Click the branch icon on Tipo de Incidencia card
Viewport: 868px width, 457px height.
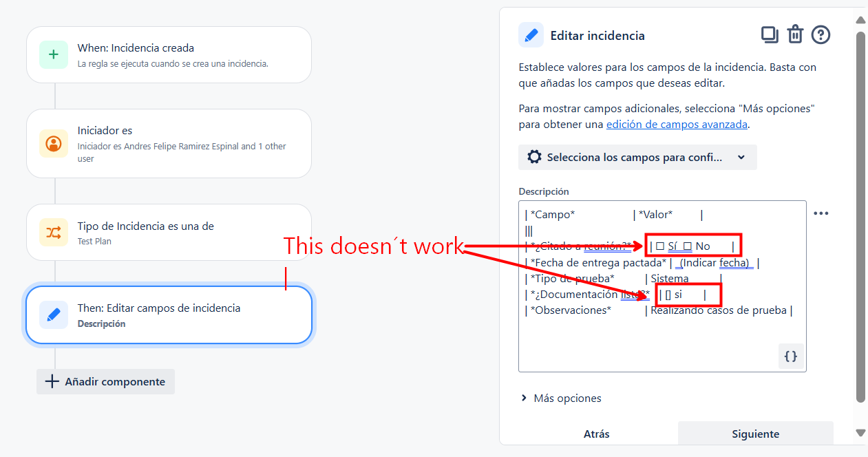tap(53, 232)
